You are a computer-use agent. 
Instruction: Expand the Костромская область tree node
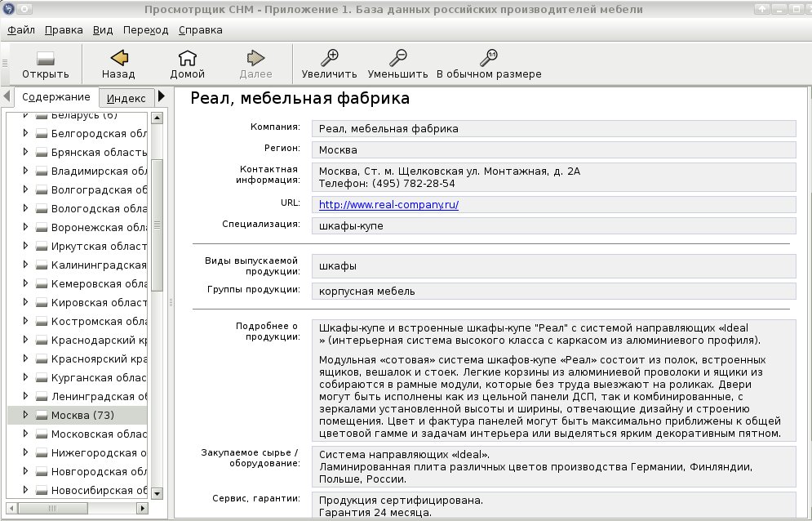pos(25,321)
